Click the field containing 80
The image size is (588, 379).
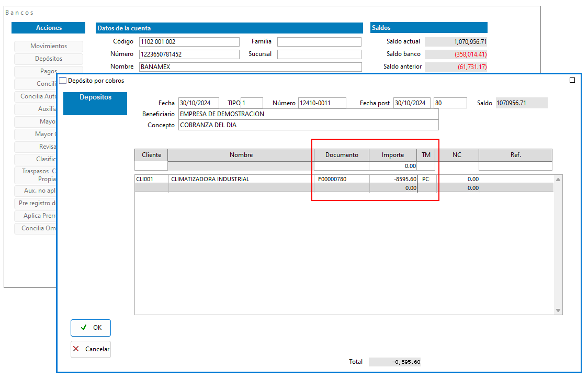pyautogui.click(x=450, y=103)
